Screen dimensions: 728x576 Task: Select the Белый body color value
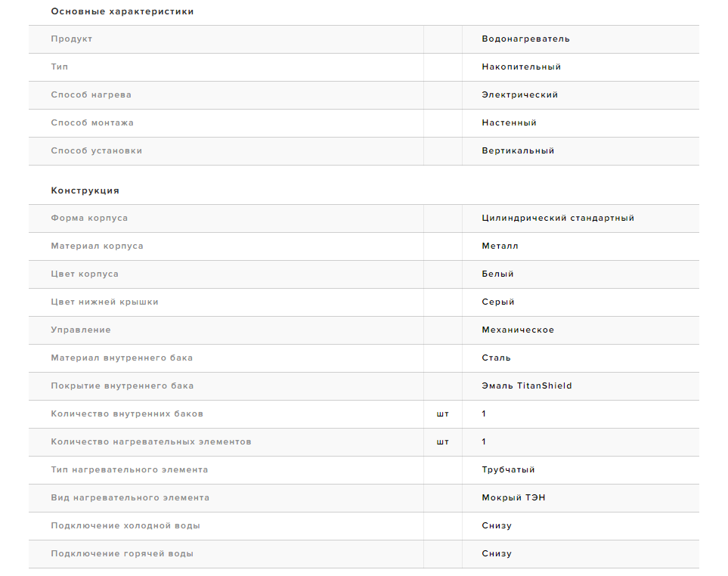point(497,274)
